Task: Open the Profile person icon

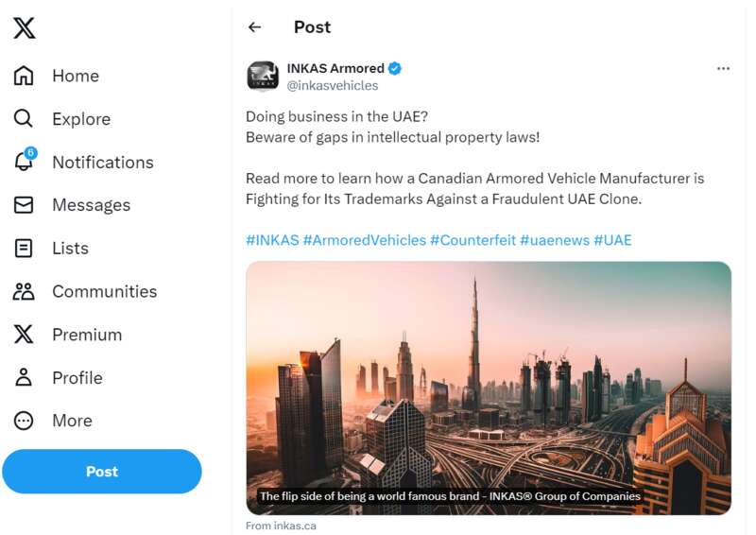Action: pos(24,377)
